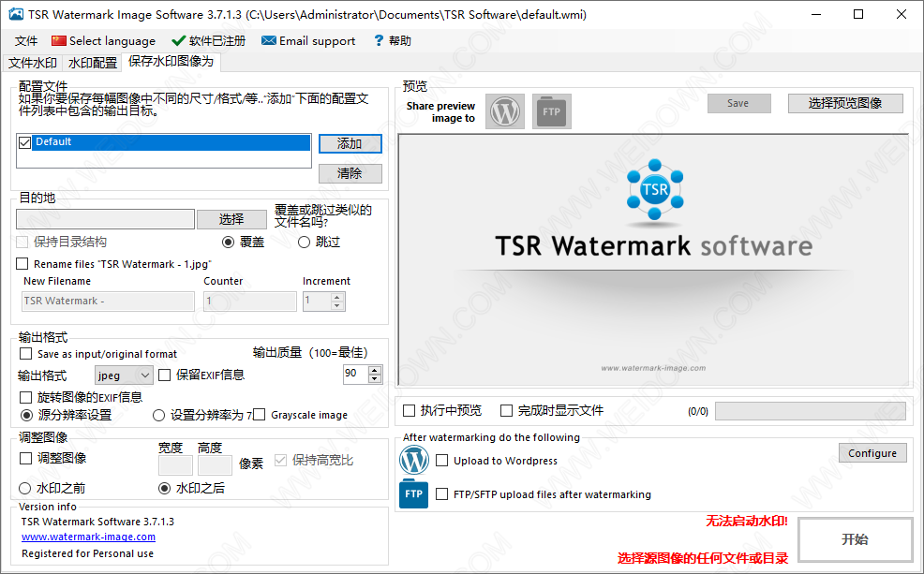Click the progress bar next to (0/0)
Viewport: 924px width, 574px height.
pyautogui.click(x=811, y=411)
